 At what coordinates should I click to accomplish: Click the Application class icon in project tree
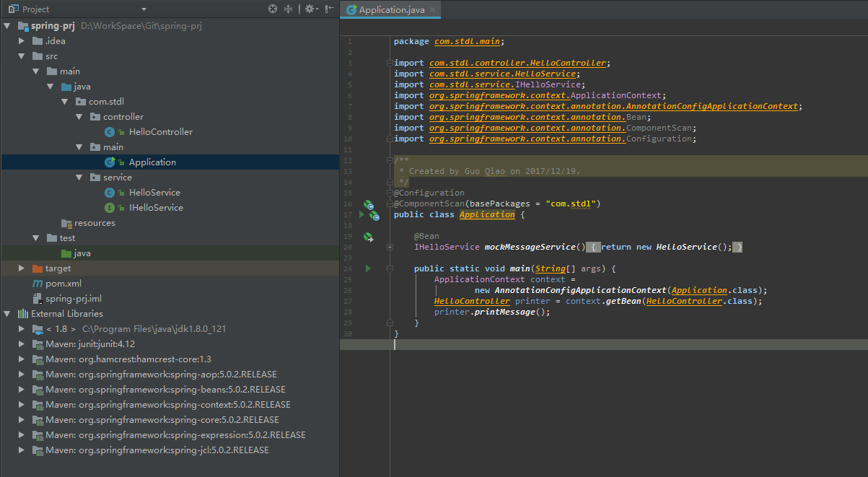click(x=109, y=162)
